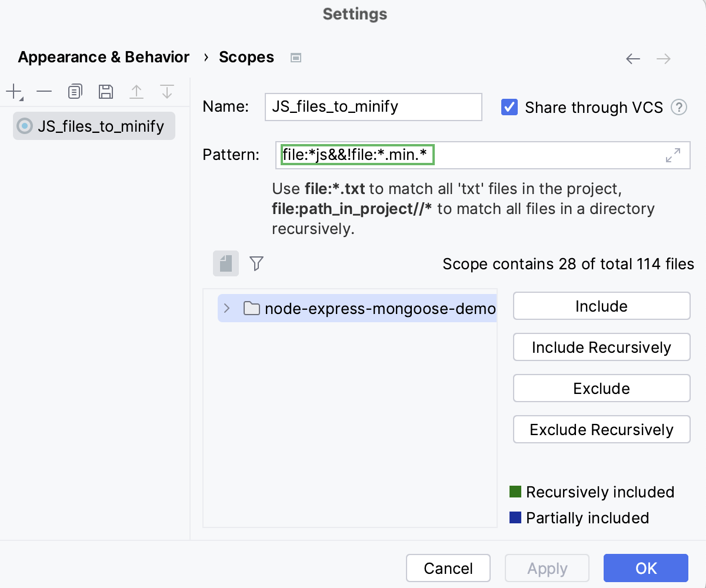Open project-level settings icon beside Scopes
This screenshot has width=706, height=588.
pos(296,58)
